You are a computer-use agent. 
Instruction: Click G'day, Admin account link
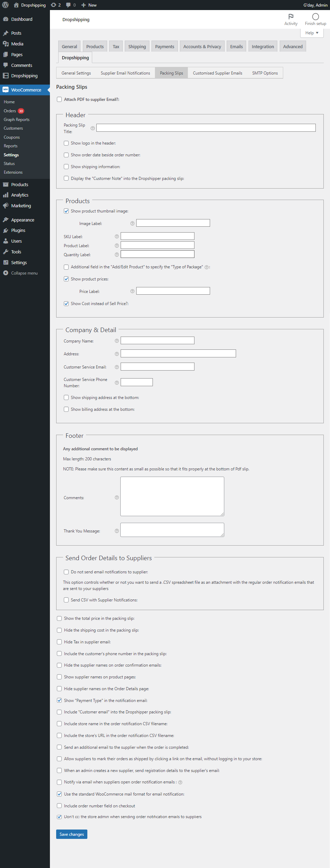[315, 5]
